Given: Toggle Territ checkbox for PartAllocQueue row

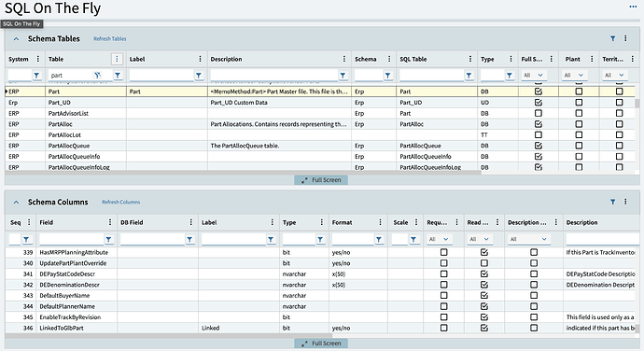Looking at the screenshot, I should (620, 146).
